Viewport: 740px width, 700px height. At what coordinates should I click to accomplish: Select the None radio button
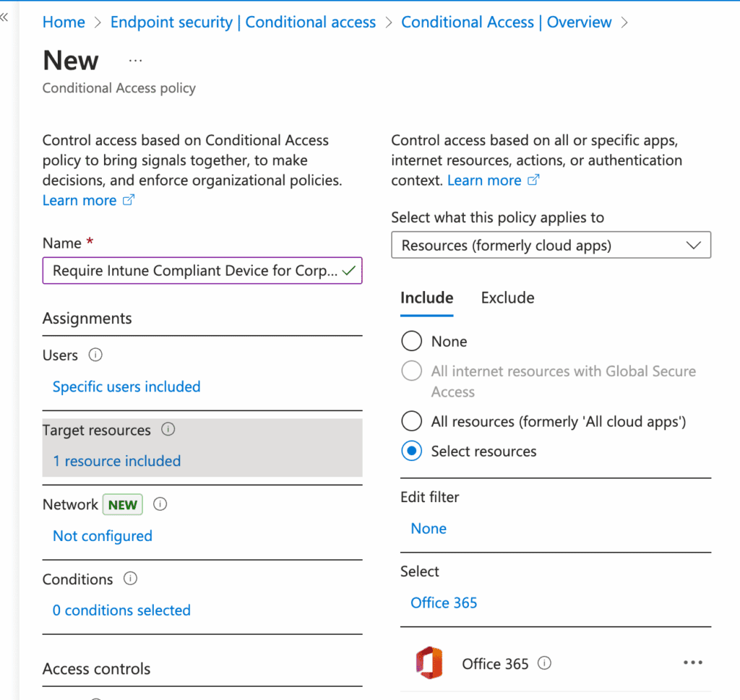tap(411, 341)
